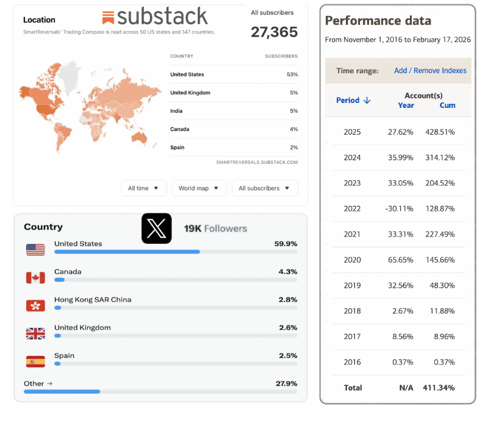Click the 19K Followers label
The image size is (488, 448).
[215, 229]
